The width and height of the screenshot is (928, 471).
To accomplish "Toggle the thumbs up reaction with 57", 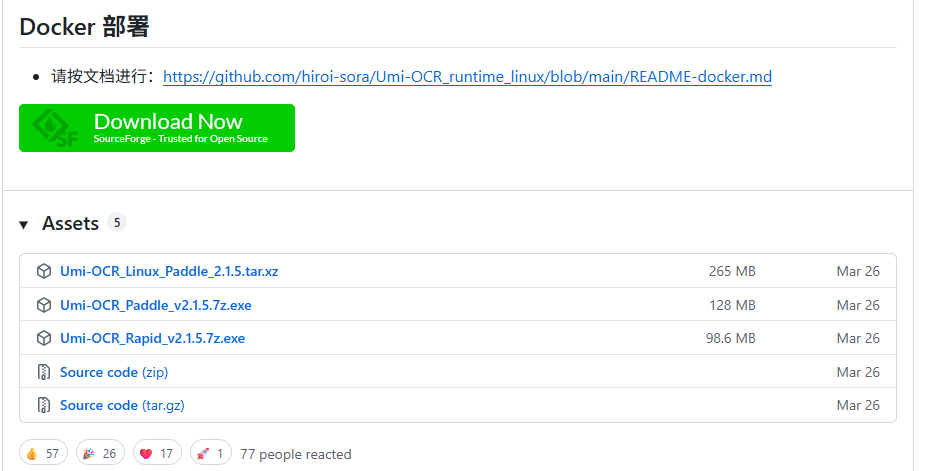I will pos(43,453).
